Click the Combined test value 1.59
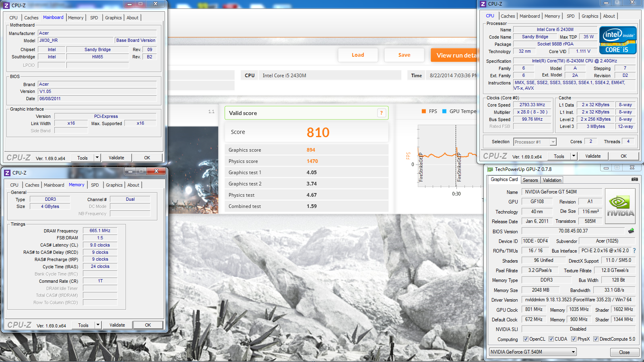644x362 pixels. [312, 206]
